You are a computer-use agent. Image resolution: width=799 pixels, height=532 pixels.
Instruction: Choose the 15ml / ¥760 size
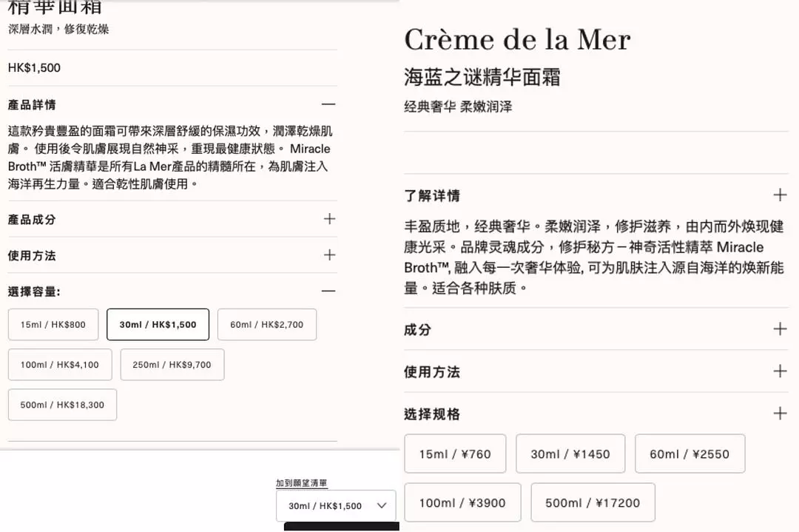[x=455, y=454]
